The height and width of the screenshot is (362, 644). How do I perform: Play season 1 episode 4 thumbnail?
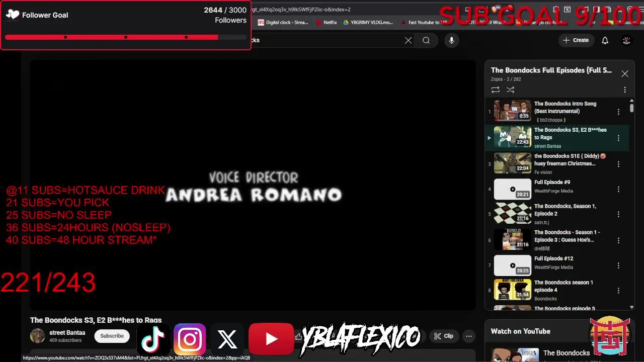[x=512, y=290]
